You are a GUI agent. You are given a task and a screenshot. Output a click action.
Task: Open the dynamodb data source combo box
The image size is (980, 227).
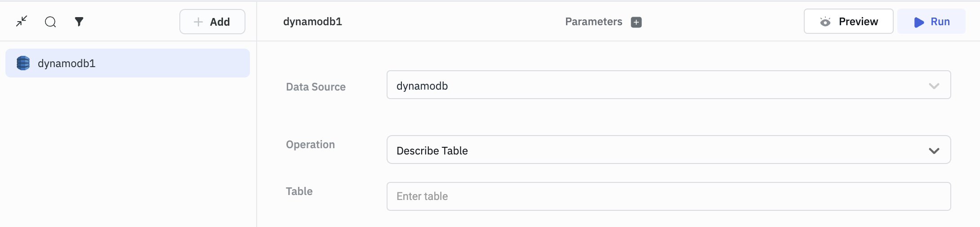coord(656,85)
